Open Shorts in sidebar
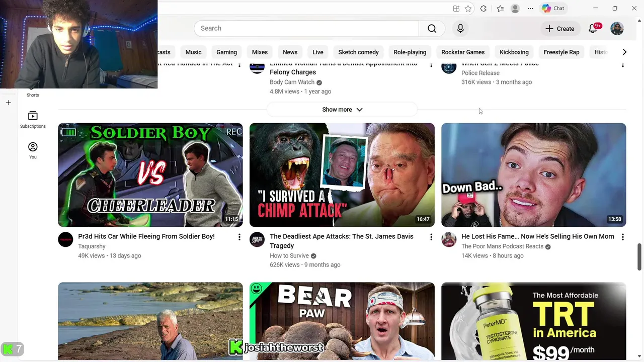 (33, 94)
